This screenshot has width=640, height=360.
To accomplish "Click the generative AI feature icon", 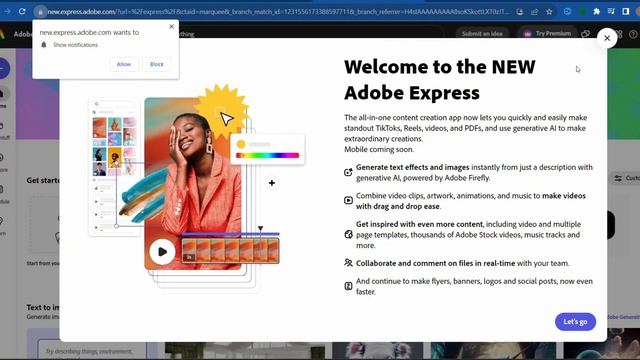I will [348, 172].
